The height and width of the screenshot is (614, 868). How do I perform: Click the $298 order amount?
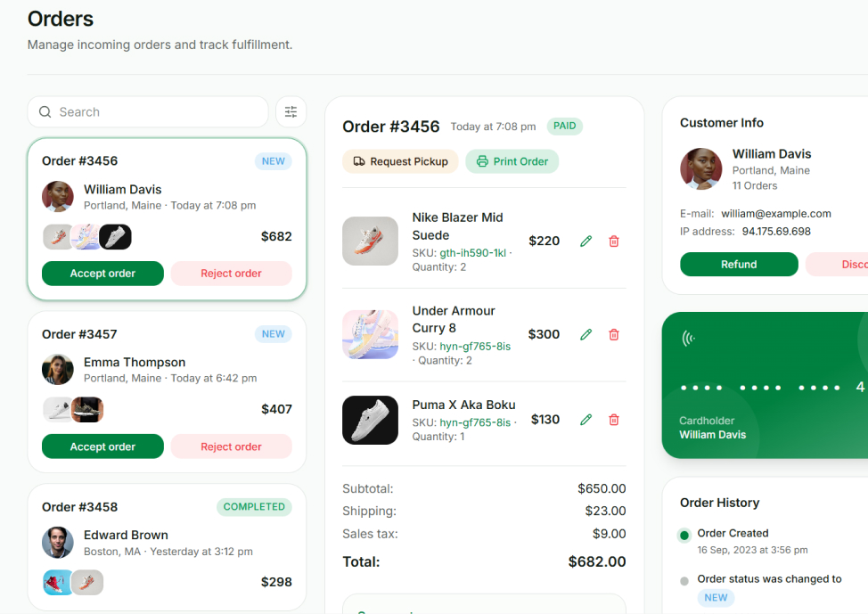click(x=276, y=582)
